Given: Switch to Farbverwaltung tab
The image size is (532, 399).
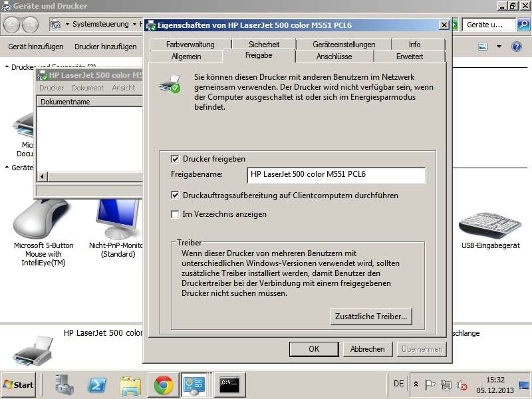Looking at the screenshot, I should click(x=190, y=45).
